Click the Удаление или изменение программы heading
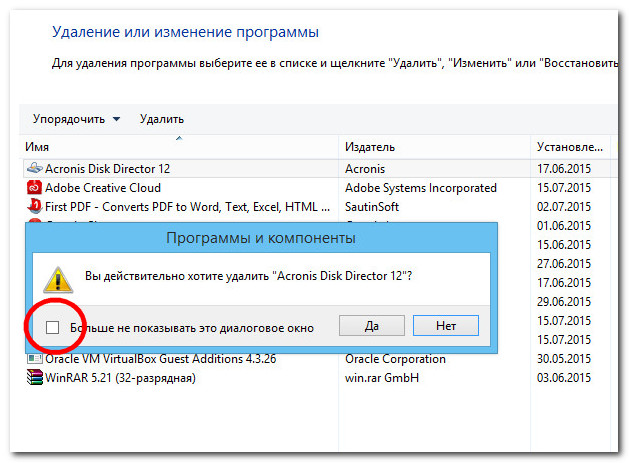The height and width of the screenshot is (463, 629). point(185,32)
